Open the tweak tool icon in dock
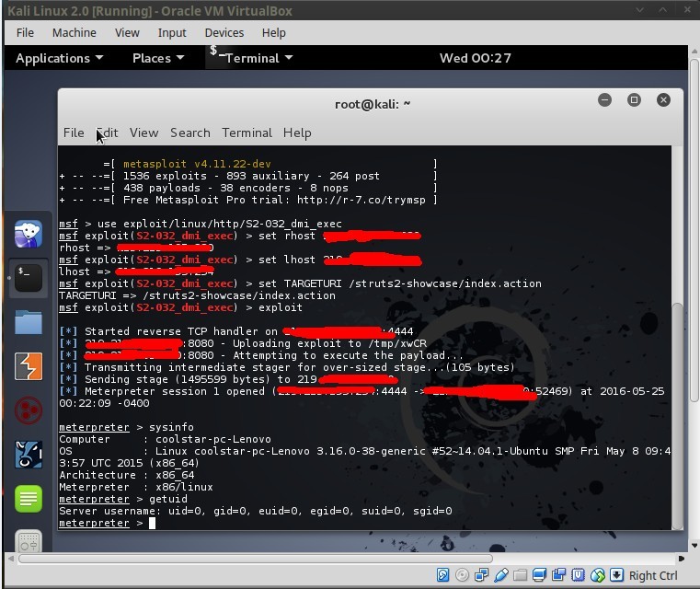Image resolution: width=700 pixels, height=589 pixels. coord(29,541)
